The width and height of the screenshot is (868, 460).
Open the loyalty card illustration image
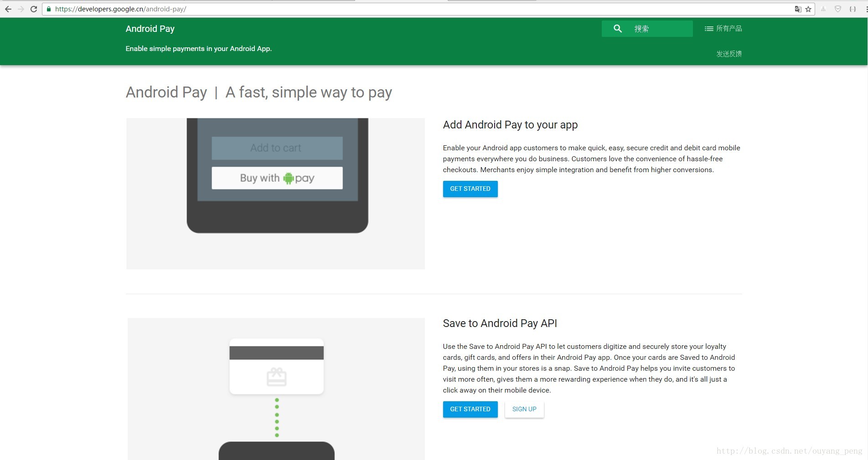pos(276,389)
